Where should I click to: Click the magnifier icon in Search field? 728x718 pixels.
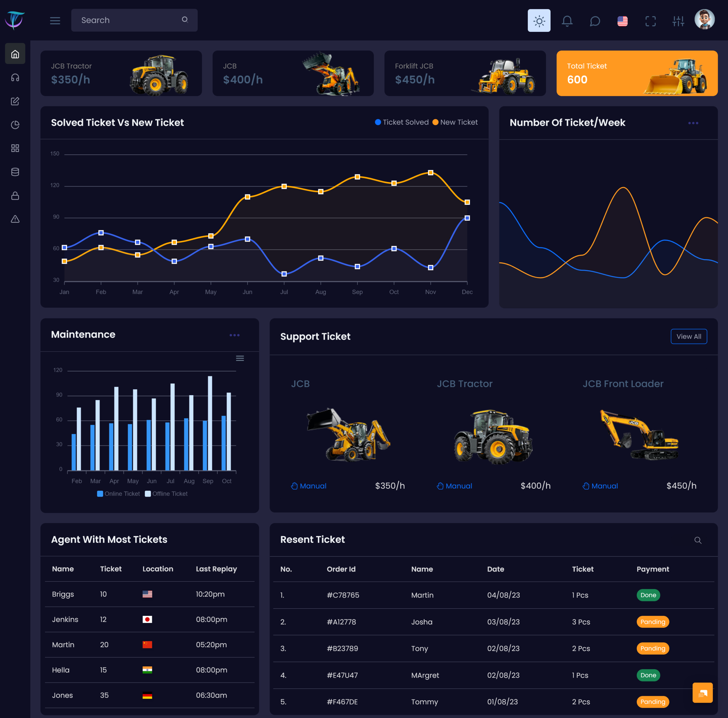185,20
